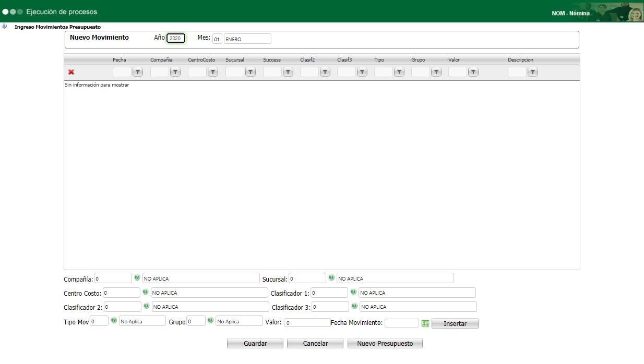Focus the Fecha column filter textbox
Image resolution: width=644 pixels, height=364 pixels.
(x=122, y=72)
